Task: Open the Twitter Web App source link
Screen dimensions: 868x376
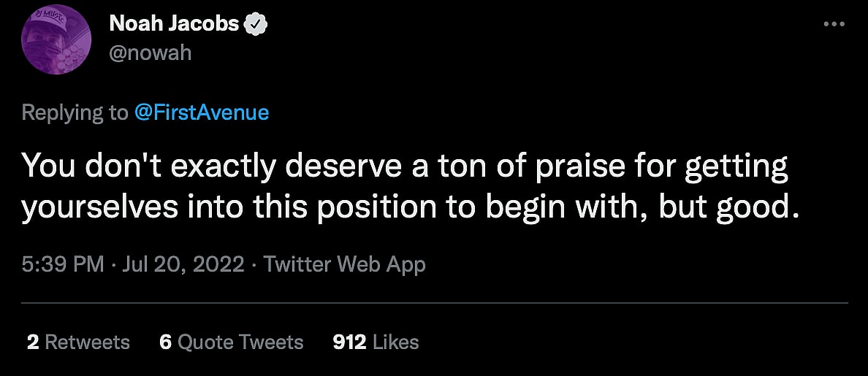Action: pos(344,264)
